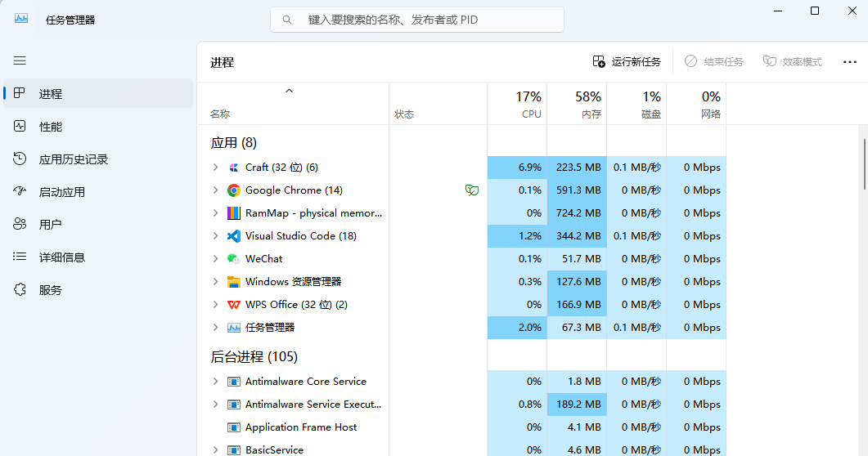Click the 应用 (8) group heading
The image size is (868, 456).
coord(234,143)
